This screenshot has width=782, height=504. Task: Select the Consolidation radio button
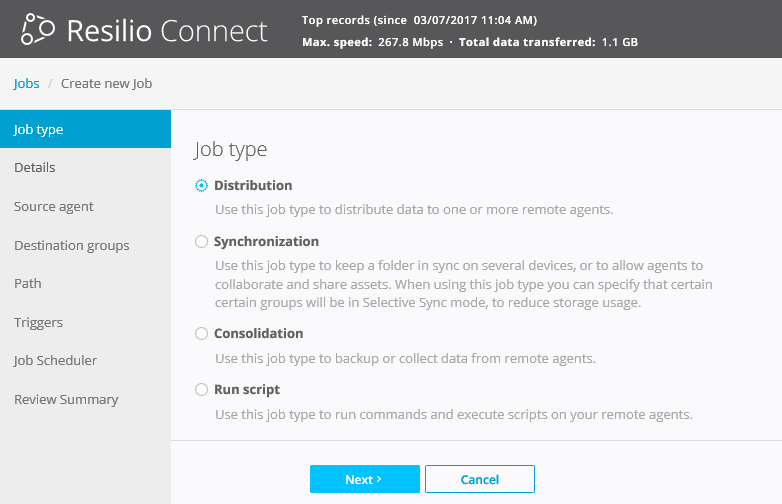202,334
